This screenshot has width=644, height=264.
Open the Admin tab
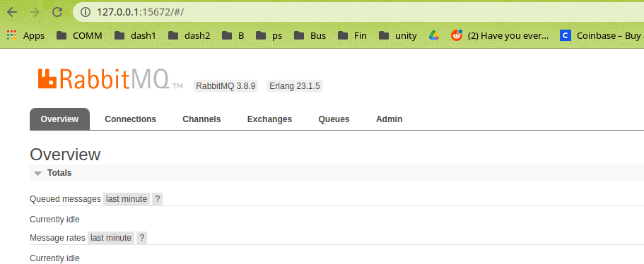pos(389,119)
